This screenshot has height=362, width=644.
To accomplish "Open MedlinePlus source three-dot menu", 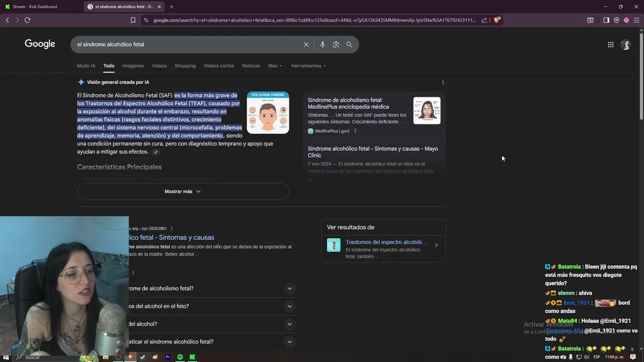I will pos(355,131).
